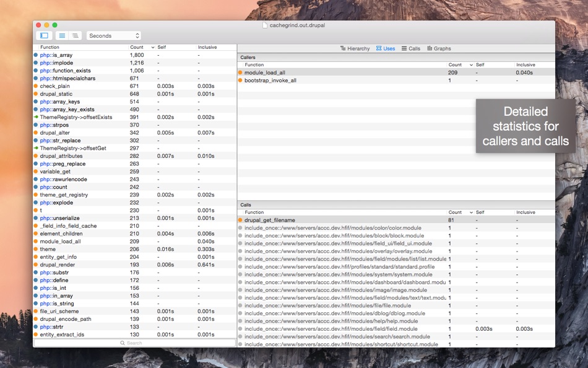Click blue dot icon of php::is_array

(36, 55)
